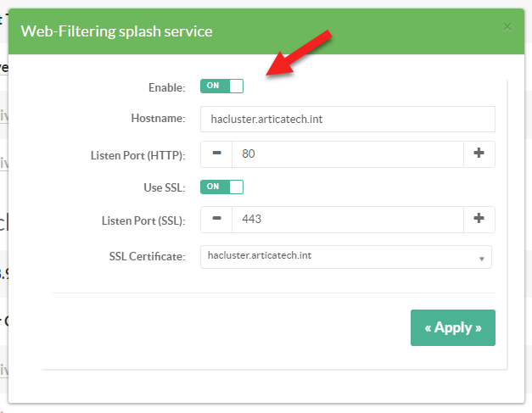This screenshot has width=532, height=413.
Task: Click the "SSL Certificate:" label
Action: tap(147, 256)
